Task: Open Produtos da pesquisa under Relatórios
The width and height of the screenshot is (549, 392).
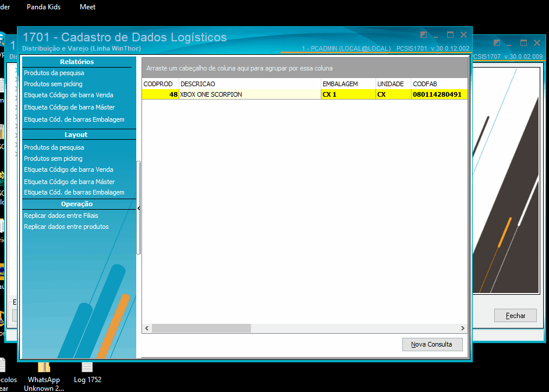Action: tap(54, 73)
